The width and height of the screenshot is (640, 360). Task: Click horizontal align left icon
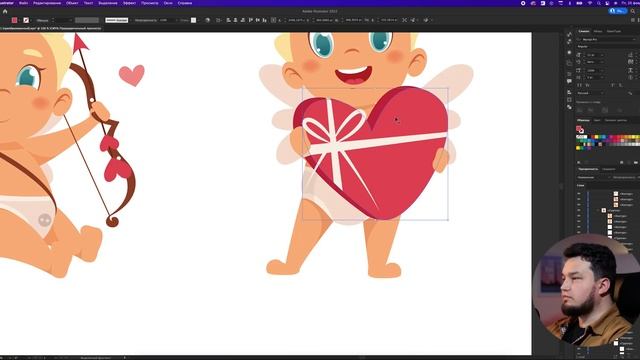[229, 20]
